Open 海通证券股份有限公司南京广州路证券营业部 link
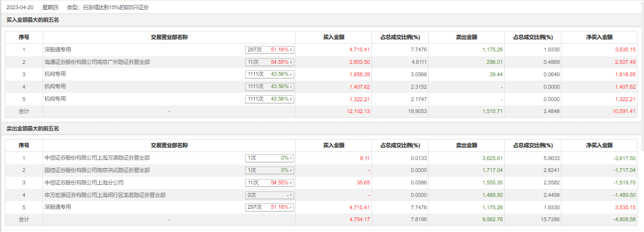The height and width of the screenshot is (232, 644). 97,62
